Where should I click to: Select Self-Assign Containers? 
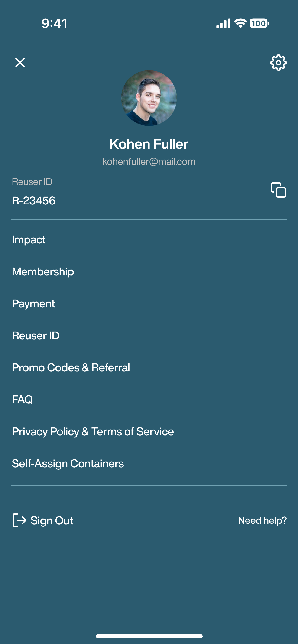(x=68, y=463)
